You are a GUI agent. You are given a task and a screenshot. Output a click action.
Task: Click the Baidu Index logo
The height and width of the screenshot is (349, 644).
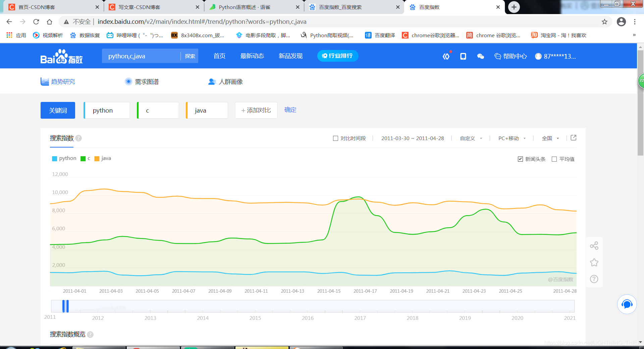(x=61, y=57)
